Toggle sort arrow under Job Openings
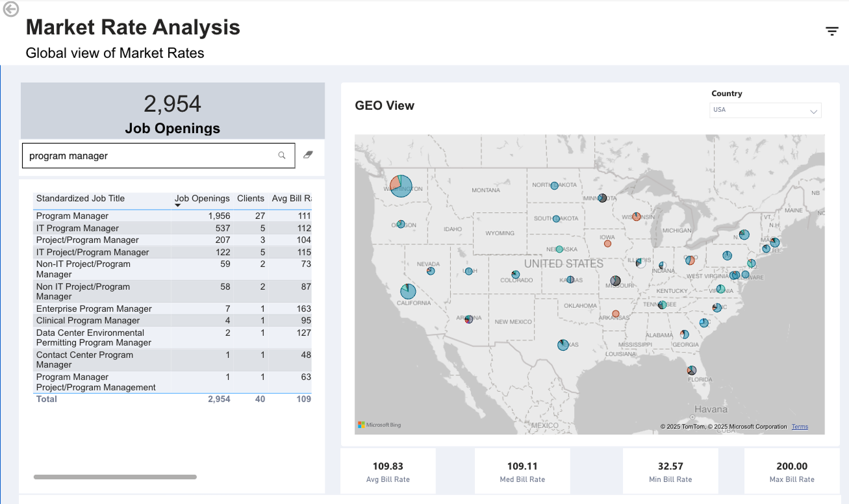 tap(178, 206)
